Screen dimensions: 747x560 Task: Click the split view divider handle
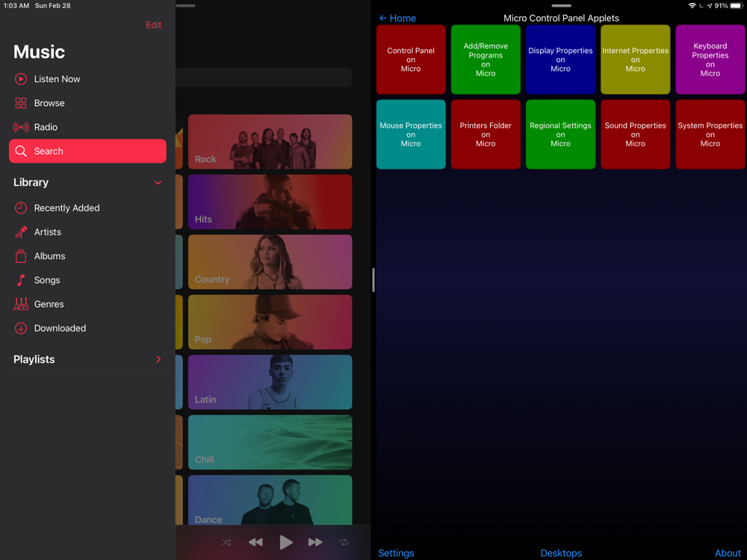coord(373,280)
